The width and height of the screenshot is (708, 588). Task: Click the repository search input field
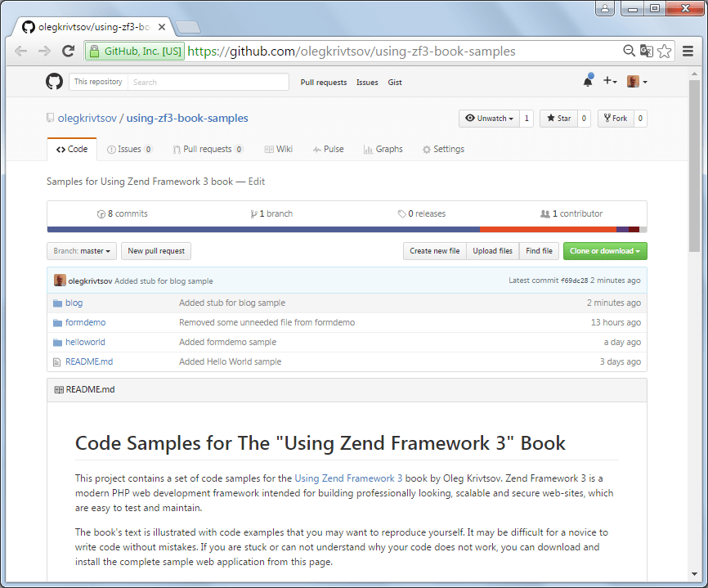pos(207,82)
